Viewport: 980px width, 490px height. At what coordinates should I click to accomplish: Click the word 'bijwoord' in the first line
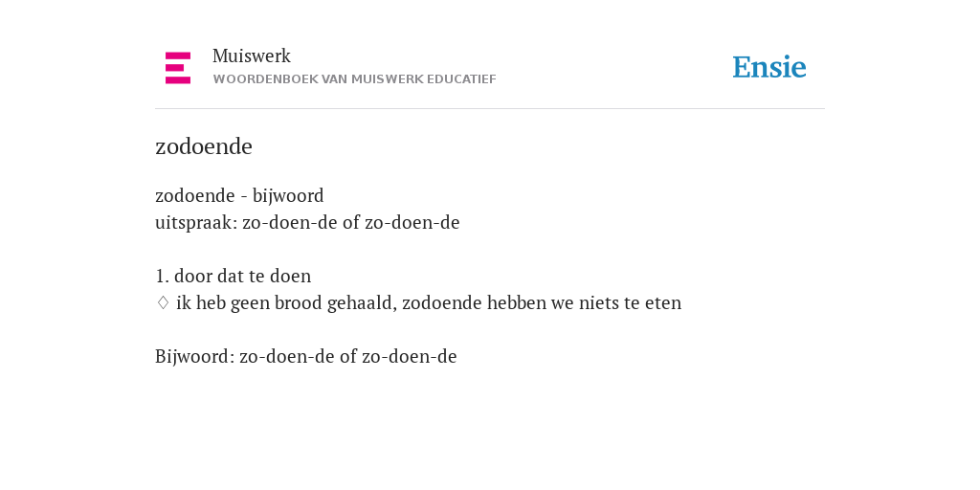(x=288, y=195)
